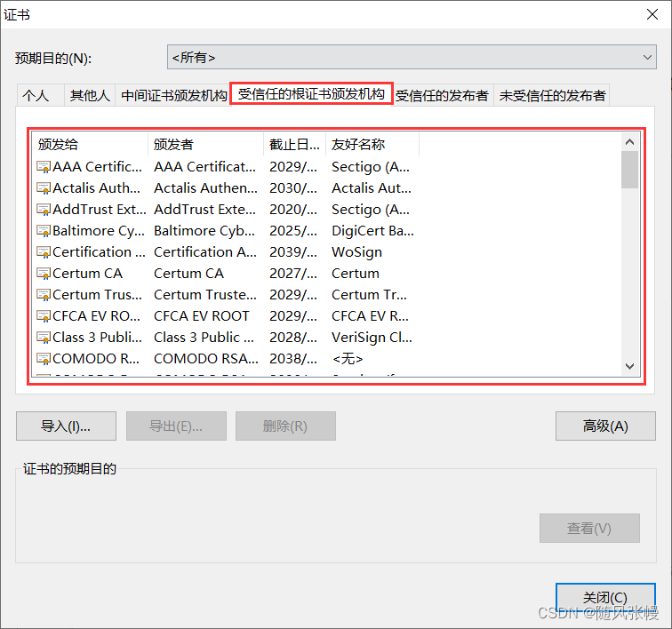The height and width of the screenshot is (629, 672).
Task: Select the COMODO R... row text
Action: pos(96,359)
